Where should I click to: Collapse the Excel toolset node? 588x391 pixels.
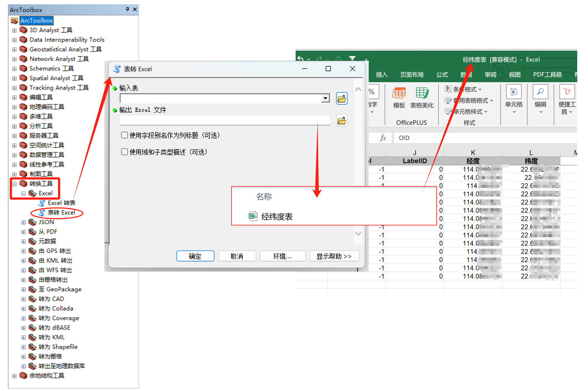pos(23,194)
